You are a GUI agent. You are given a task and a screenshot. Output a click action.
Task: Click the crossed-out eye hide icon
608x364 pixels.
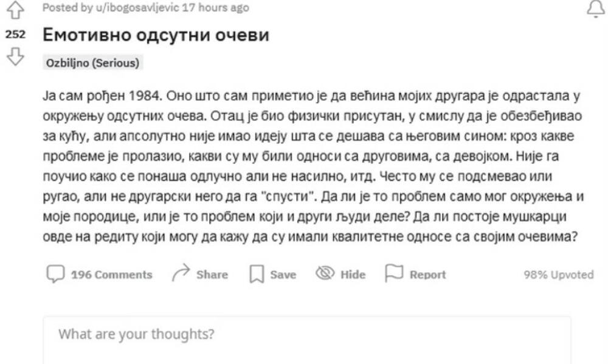(x=325, y=274)
